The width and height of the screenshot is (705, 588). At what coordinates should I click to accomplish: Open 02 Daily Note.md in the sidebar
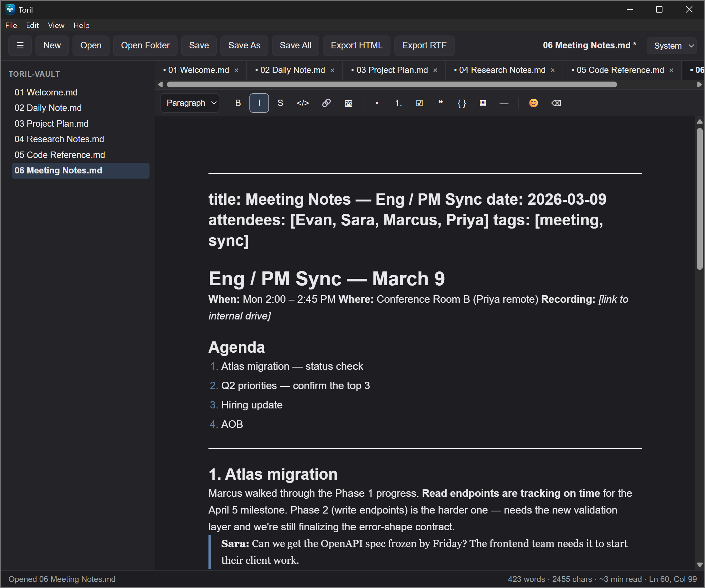coord(81,108)
